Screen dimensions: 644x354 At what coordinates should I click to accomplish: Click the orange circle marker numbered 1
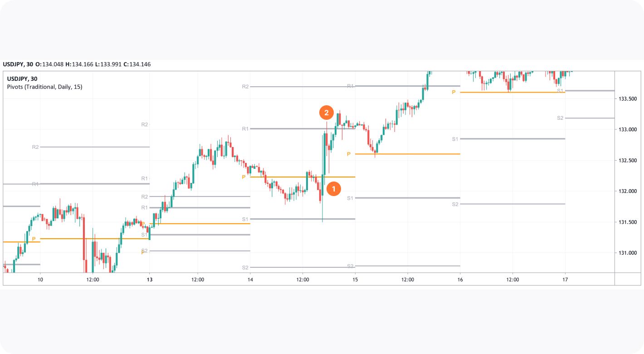tap(333, 188)
